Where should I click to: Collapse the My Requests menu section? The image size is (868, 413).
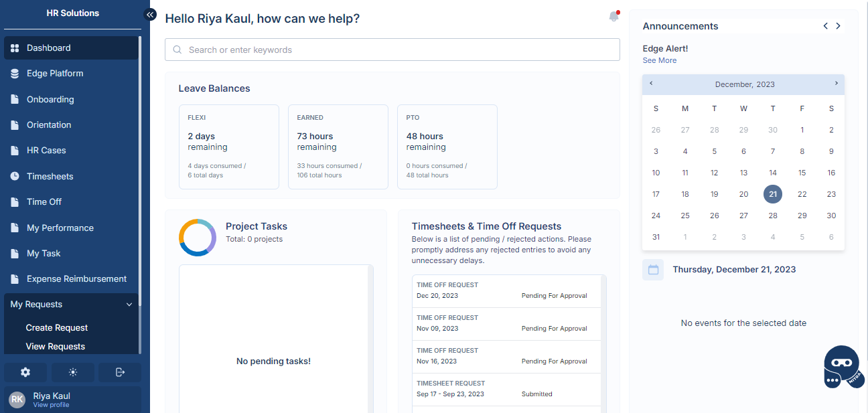tap(129, 305)
